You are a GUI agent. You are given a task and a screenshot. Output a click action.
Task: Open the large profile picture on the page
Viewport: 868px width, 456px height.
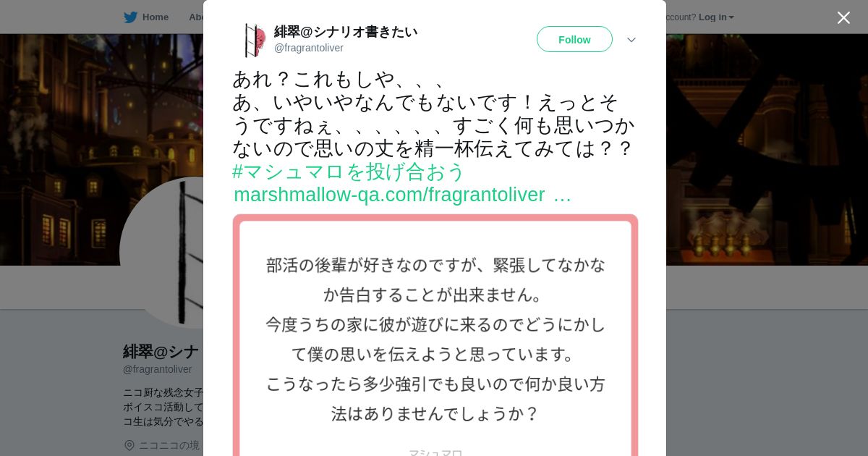pyautogui.click(x=161, y=252)
